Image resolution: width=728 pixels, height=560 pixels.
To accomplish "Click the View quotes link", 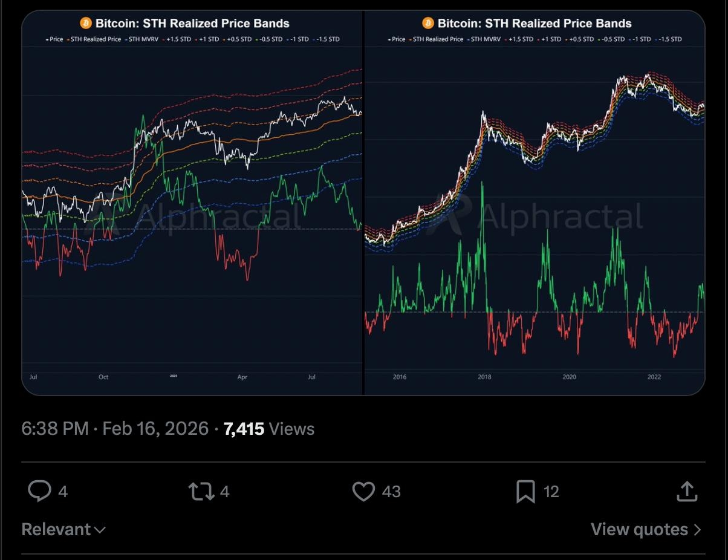I will click(x=639, y=530).
